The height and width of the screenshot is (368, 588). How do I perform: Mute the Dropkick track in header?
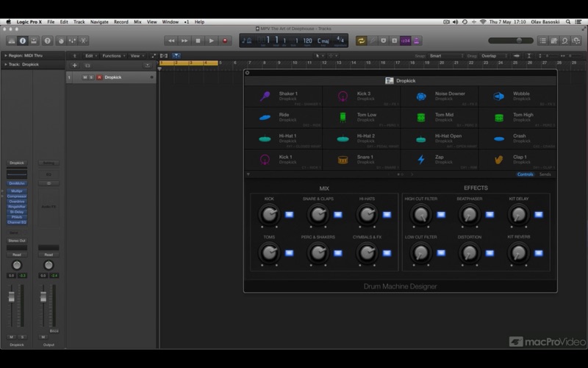coord(85,77)
